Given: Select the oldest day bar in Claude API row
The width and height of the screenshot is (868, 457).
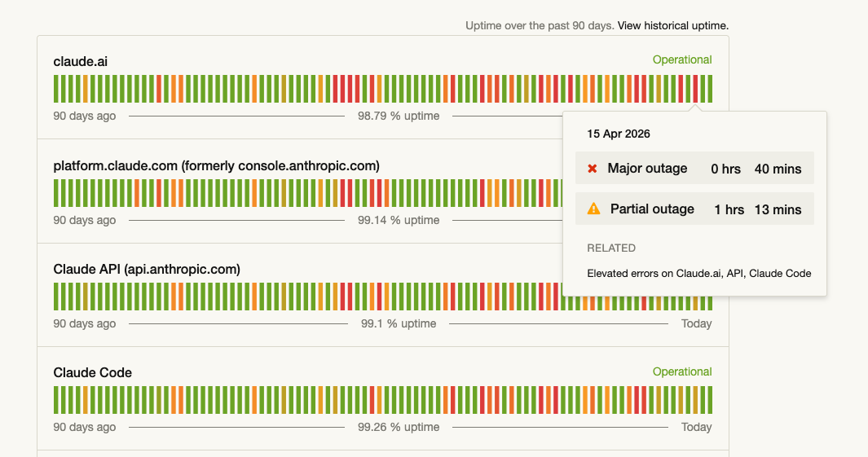Looking at the screenshot, I should 56,297.
